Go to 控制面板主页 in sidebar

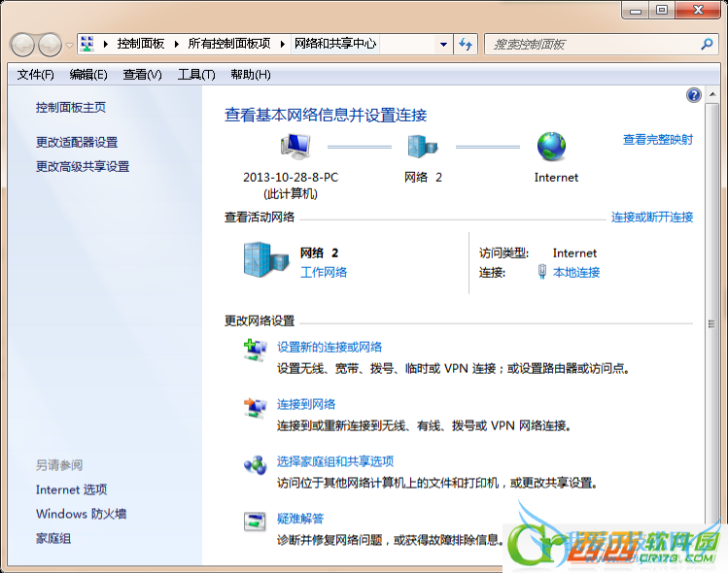click(x=71, y=108)
